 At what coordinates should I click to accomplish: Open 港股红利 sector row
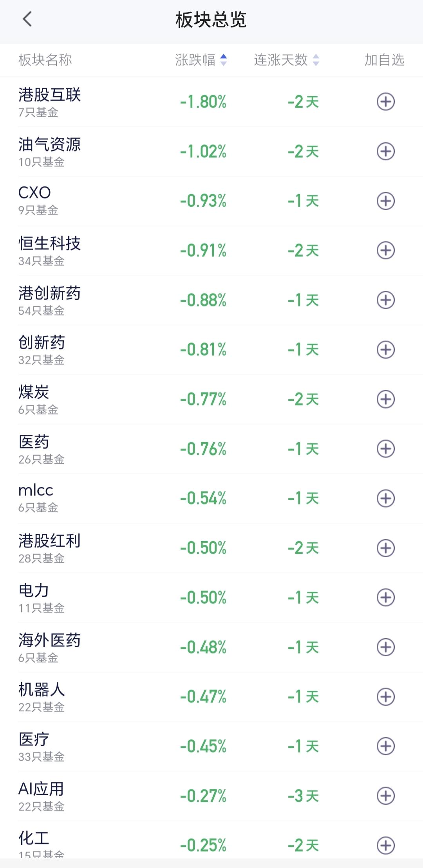(211, 548)
